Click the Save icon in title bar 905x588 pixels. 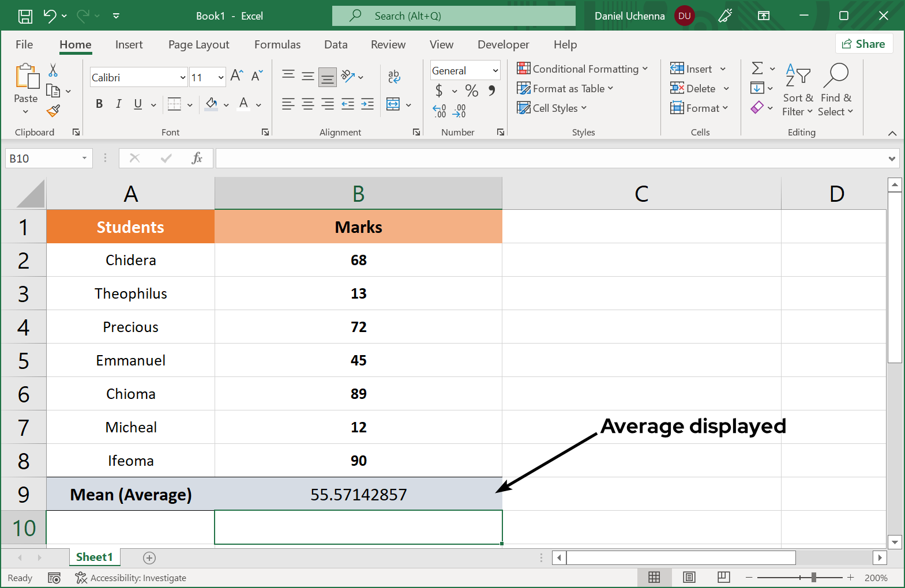coord(25,16)
